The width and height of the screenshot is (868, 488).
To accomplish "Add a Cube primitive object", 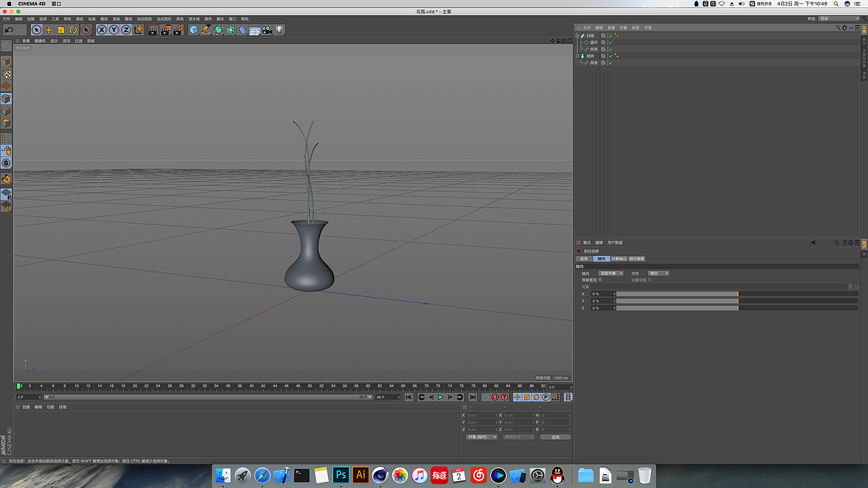I will click(194, 30).
